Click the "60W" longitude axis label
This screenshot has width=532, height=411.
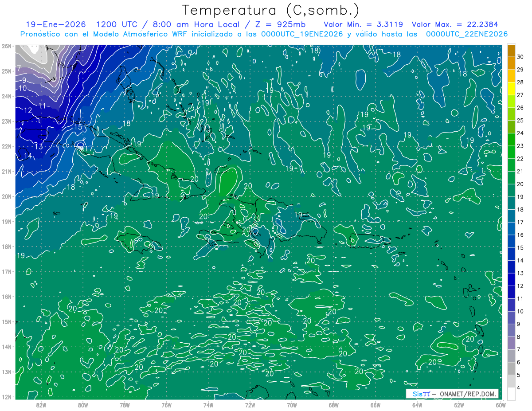[501, 405]
